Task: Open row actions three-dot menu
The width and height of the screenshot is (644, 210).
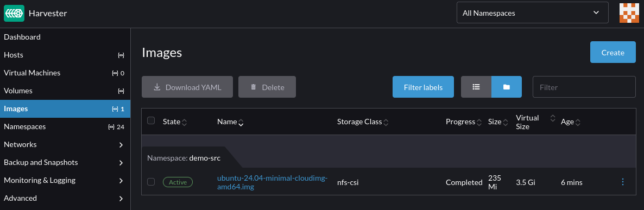Action: coord(623,182)
